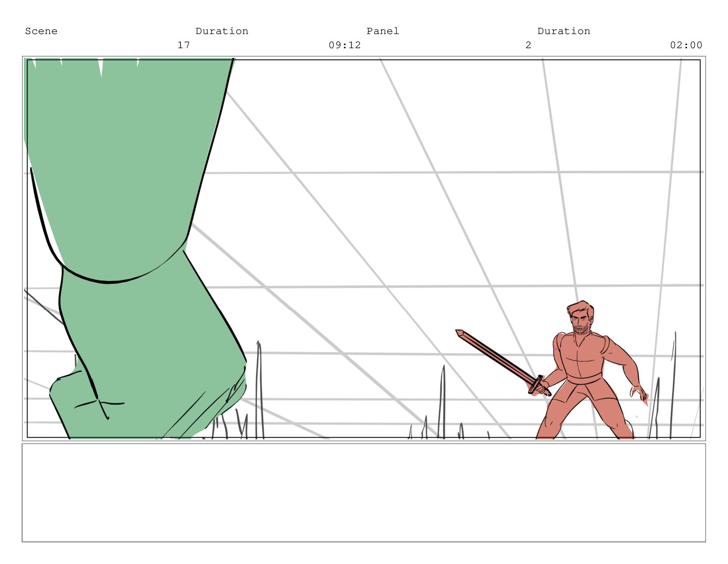Click the empty notes box below the panel
Image resolution: width=728 pixels, height=564 pixels.
point(364,492)
